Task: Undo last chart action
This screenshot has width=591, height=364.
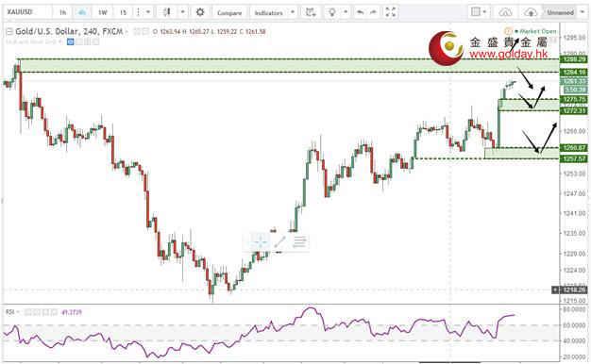Action: point(361,12)
